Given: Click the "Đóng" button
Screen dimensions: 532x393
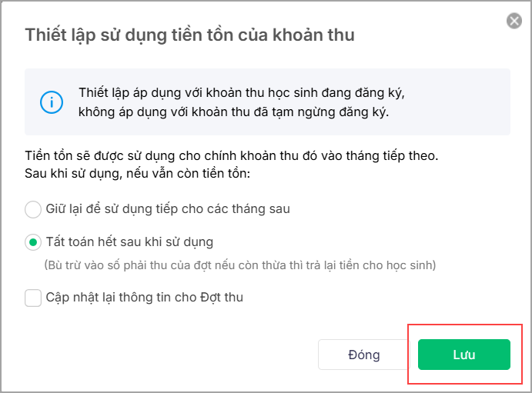Looking at the screenshot, I should coord(363,355).
